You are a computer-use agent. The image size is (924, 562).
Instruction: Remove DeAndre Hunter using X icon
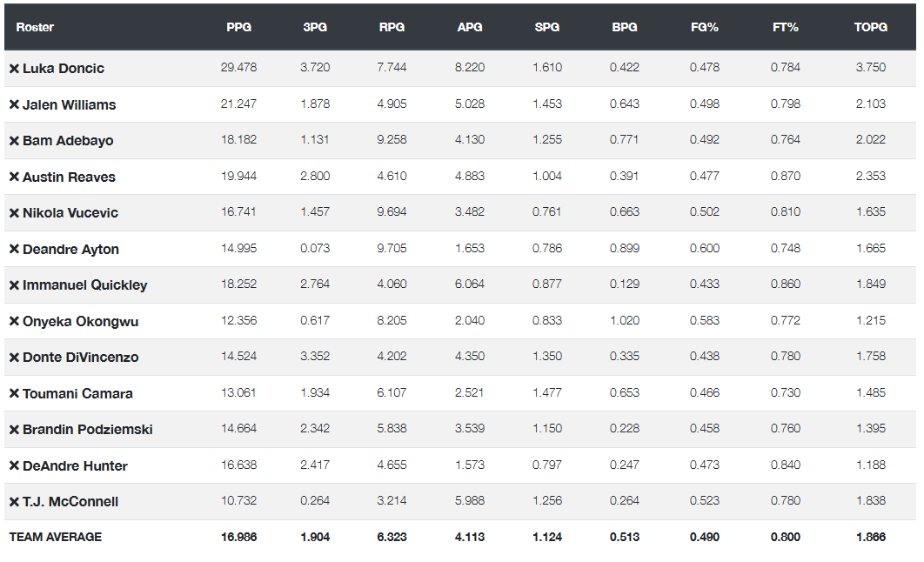coord(14,466)
